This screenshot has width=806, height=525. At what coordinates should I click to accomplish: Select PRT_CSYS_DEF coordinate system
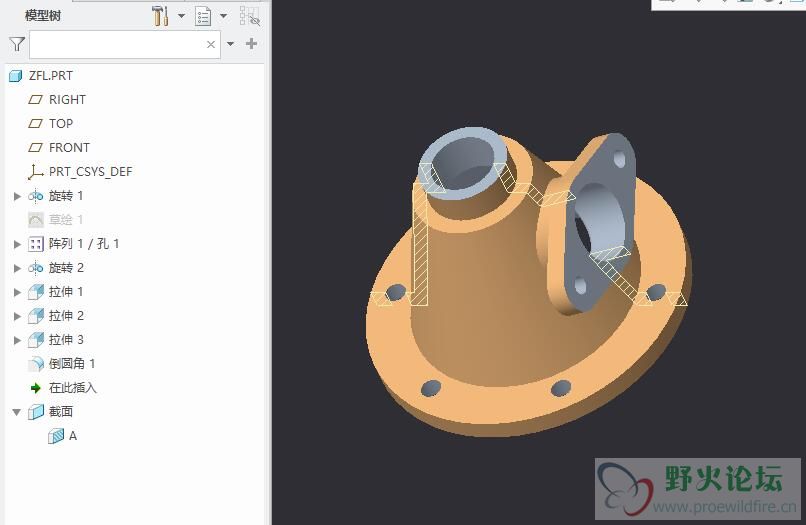pos(90,172)
